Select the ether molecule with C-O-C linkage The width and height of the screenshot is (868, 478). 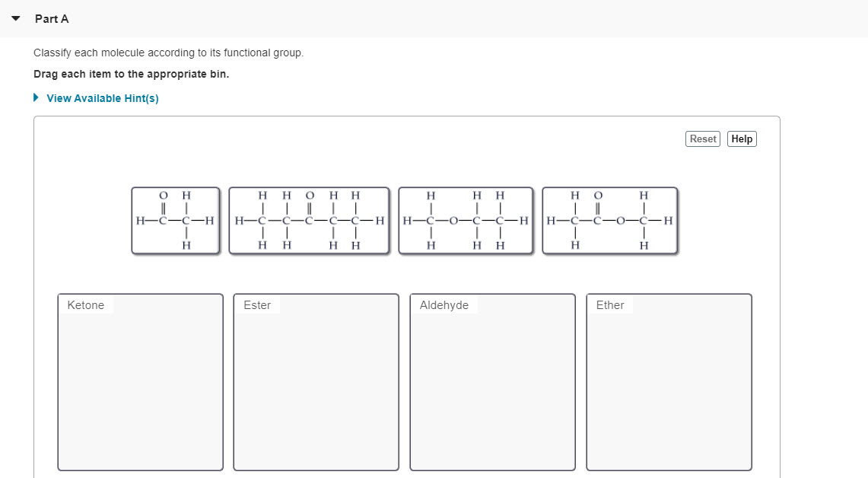click(466, 221)
